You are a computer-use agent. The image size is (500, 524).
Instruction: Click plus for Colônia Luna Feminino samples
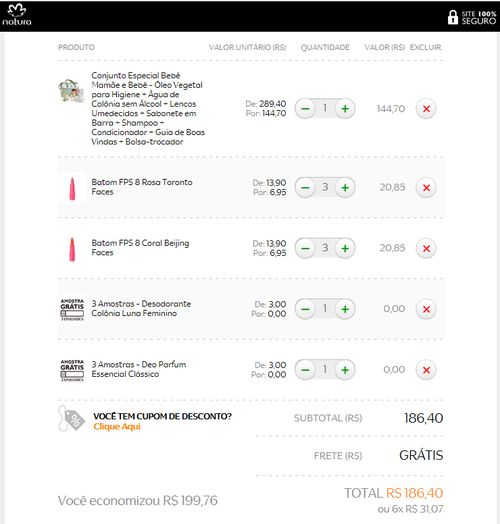click(345, 309)
